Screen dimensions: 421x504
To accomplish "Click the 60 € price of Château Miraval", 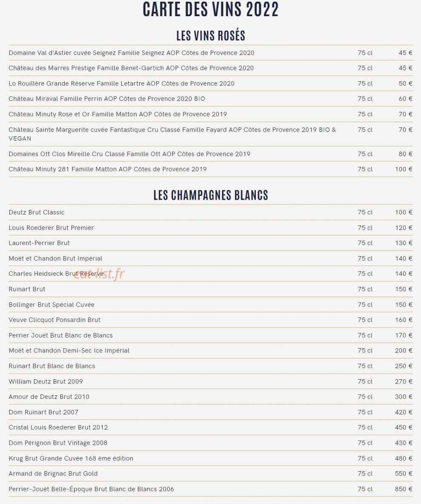I will 406,99.
